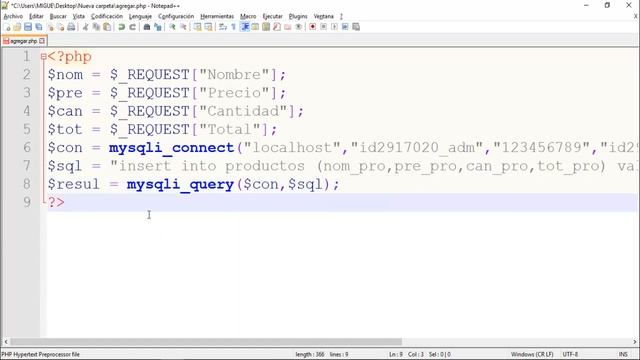Open the ? help menu
Image resolution: width=640 pixels, height=360 pixels.
coord(341,16)
